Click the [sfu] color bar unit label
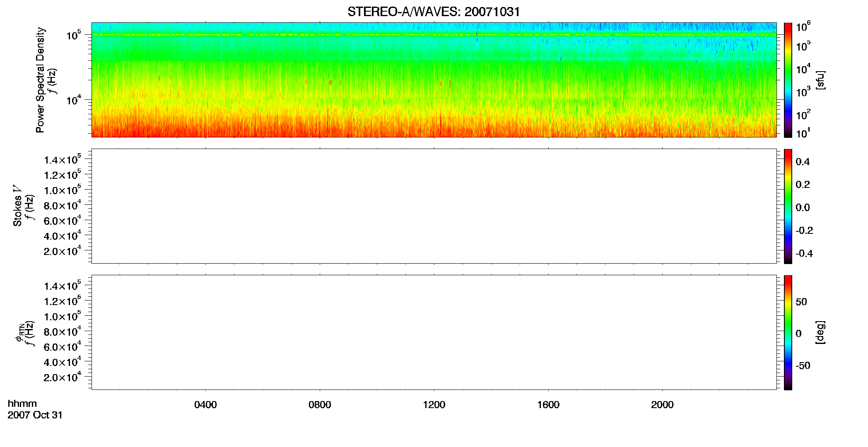Screen dimensions: 868x447 pos(820,80)
